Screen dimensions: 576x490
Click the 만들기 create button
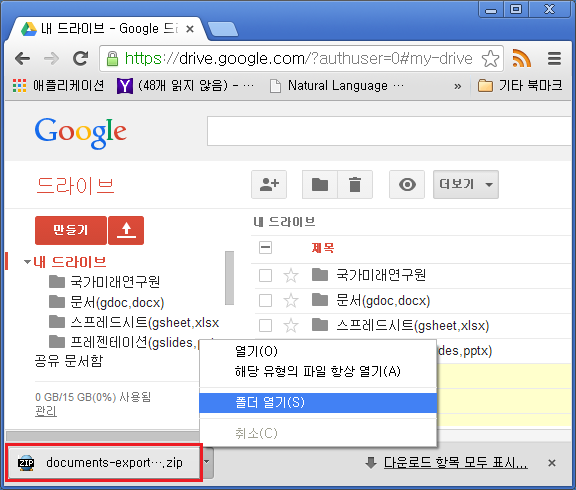(x=71, y=230)
